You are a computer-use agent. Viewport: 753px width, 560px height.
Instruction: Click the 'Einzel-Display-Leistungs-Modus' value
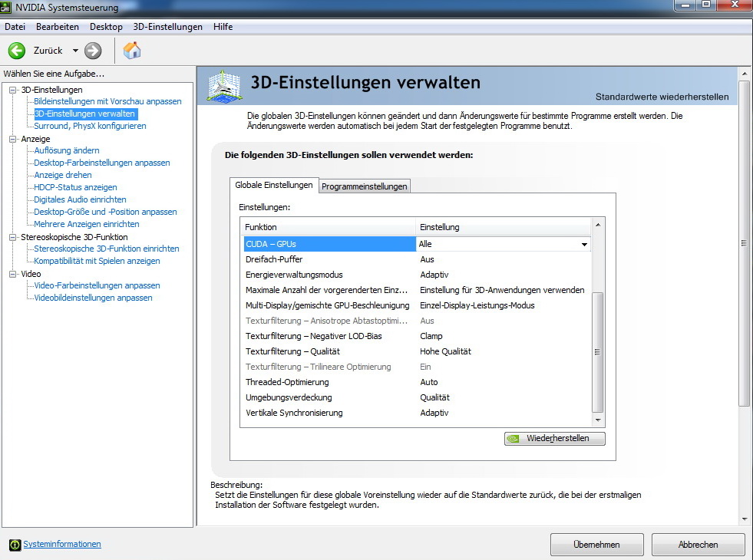(x=477, y=305)
